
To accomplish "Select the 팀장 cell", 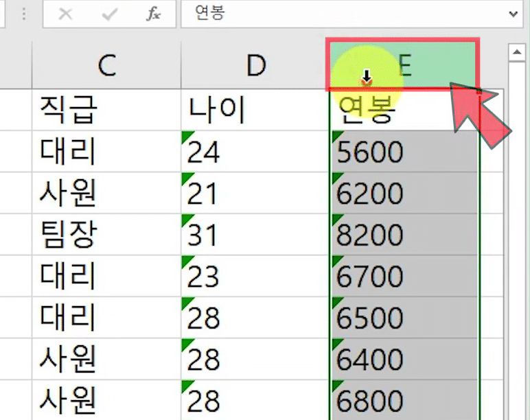I will tap(106, 235).
